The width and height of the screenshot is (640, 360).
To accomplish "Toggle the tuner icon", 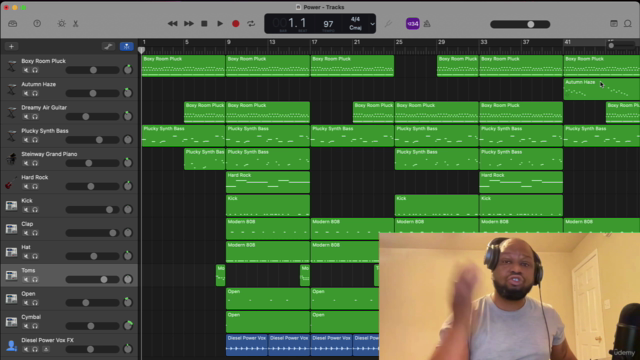I will click(388, 24).
